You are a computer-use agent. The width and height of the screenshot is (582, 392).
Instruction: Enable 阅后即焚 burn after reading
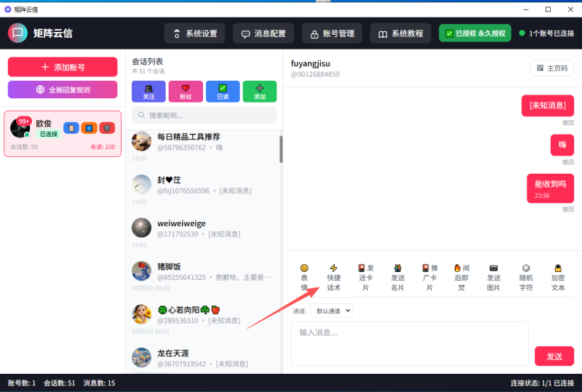[462, 277]
